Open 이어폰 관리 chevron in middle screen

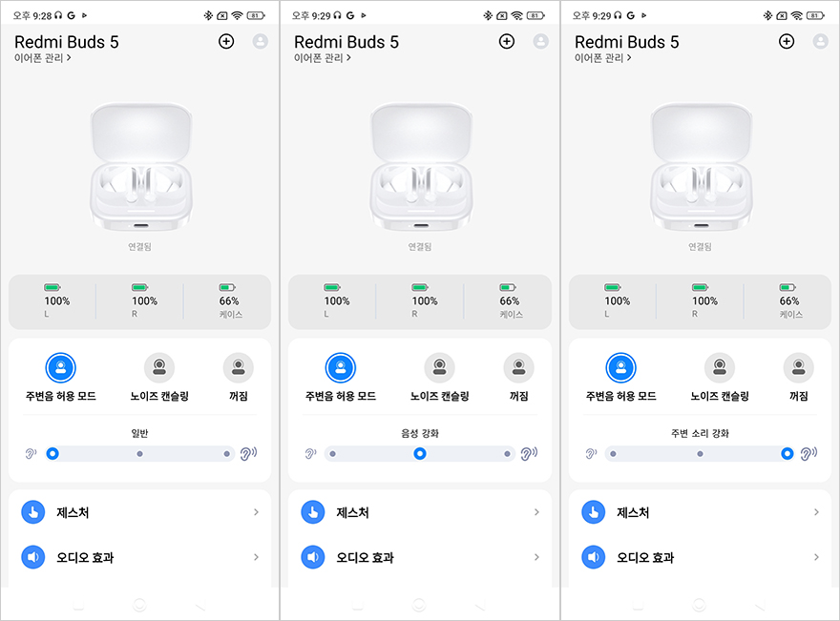pyautogui.click(x=348, y=58)
